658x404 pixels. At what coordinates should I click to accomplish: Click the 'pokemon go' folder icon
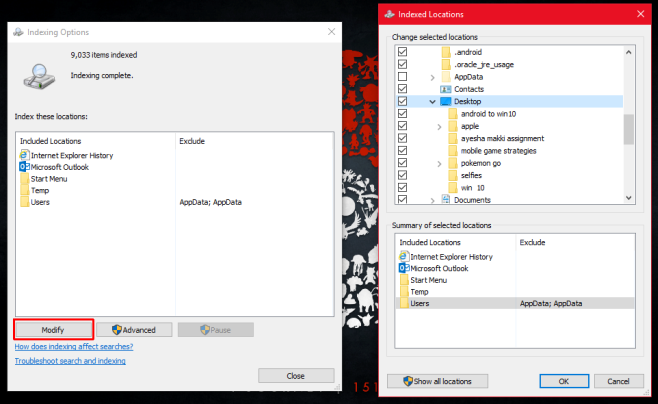452,163
